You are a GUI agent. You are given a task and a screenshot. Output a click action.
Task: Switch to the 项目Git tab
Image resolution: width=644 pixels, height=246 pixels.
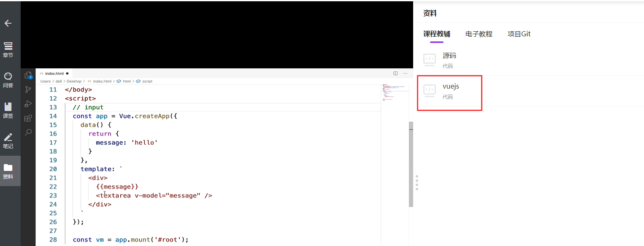pyautogui.click(x=519, y=34)
